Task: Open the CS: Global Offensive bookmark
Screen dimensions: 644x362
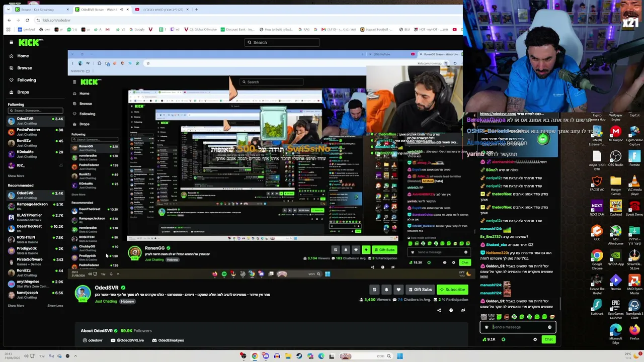Action: click(x=200, y=30)
